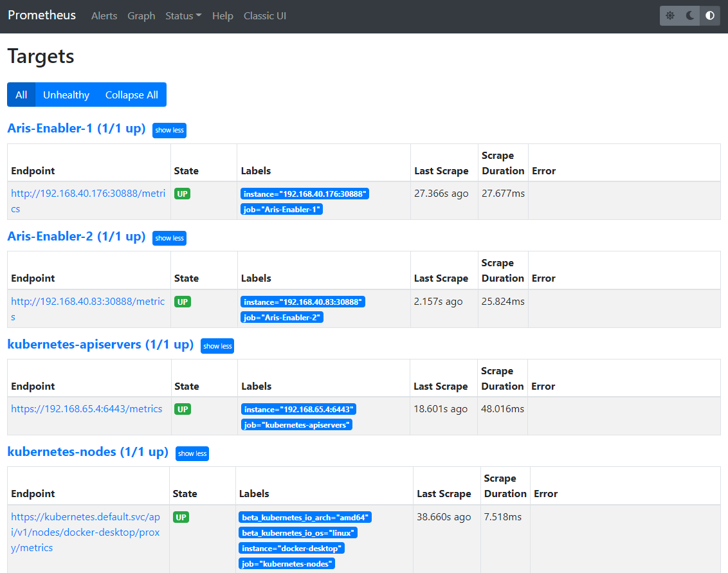This screenshot has height=573, width=728.
Task: Click label job="Aris-Enabler-2"
Action: point(282,318)
